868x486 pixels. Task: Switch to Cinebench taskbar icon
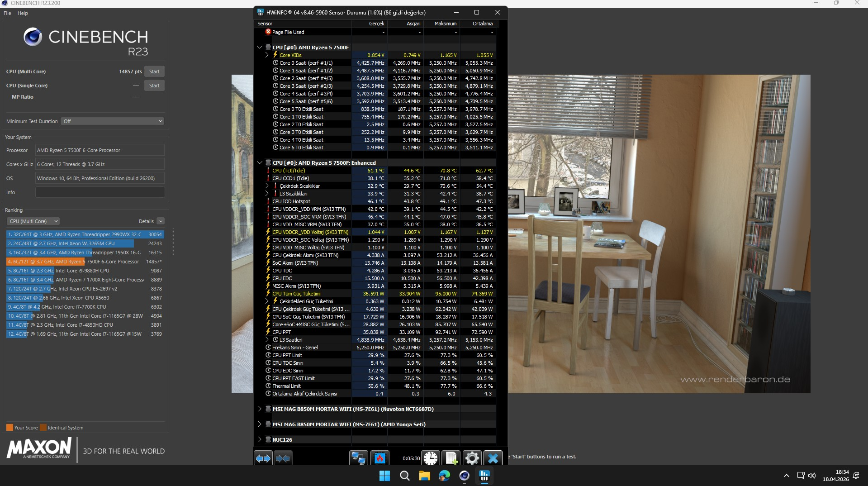coord(465,476)
